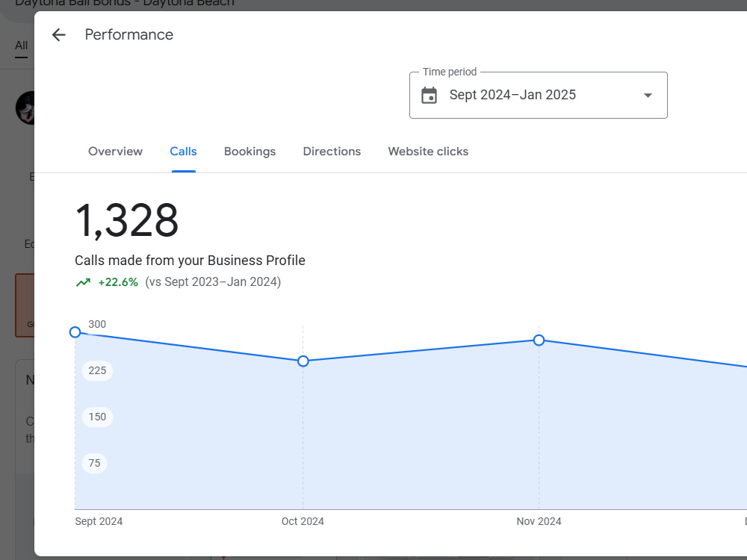Click the 75 axis label
The image size is (747, 560).
pyautogui.click(x=94, y=463)
